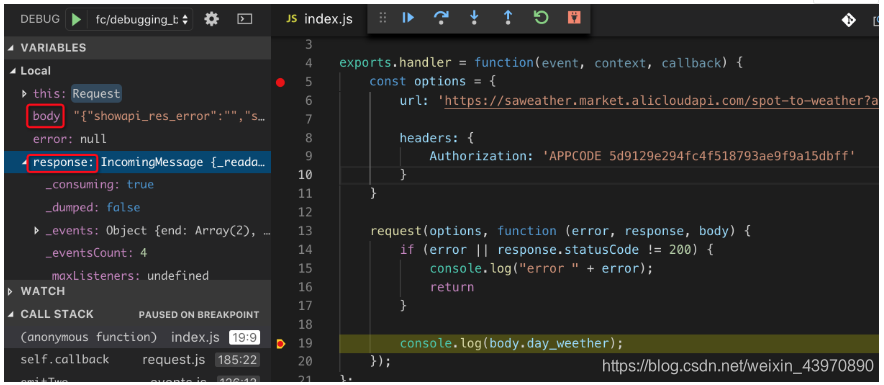
Task: Restart debugging with green circular arrow
Action: coord(541,18)
